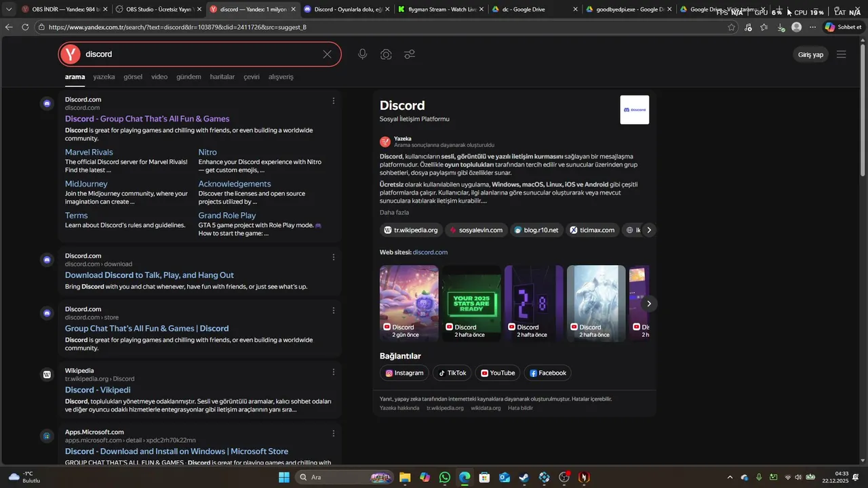Click the Yandex discord search input field
This screenshot has width=868, height=488.
click(200, 54)
